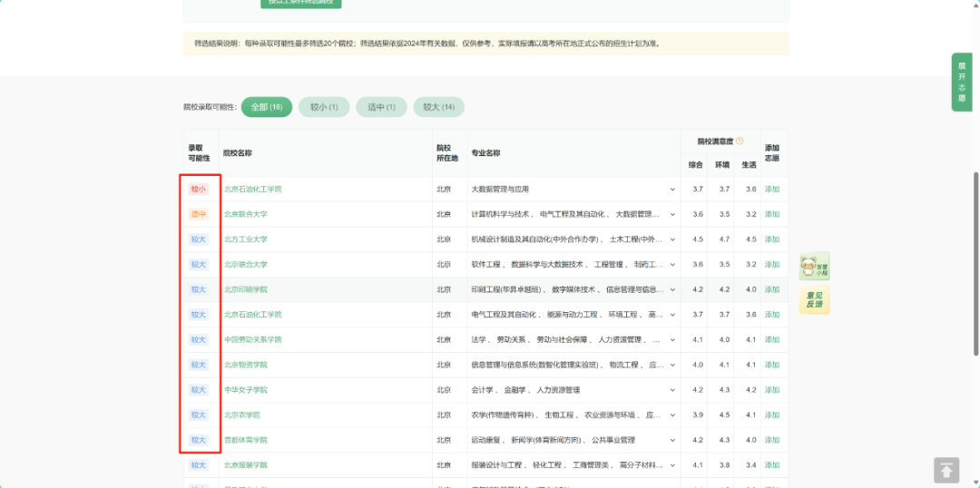Expand majors list for 中华女子学院 row
This screenshot has width=980, height=488.
point(672,390)
